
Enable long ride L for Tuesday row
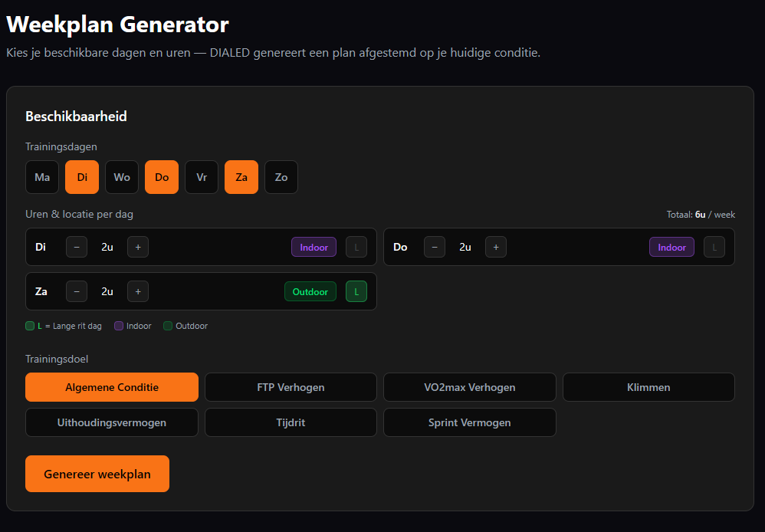coord(356,247)
